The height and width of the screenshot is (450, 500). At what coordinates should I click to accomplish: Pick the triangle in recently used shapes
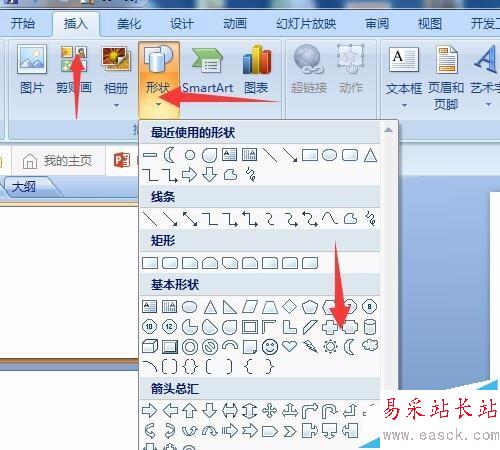[x=370, y=155]
